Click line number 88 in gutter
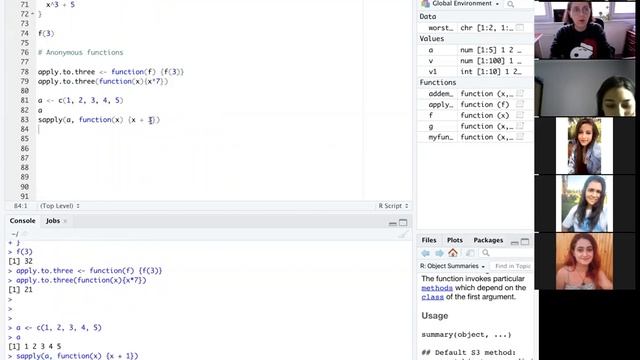Screen dimensions: 640x360 tap(24, 168)
